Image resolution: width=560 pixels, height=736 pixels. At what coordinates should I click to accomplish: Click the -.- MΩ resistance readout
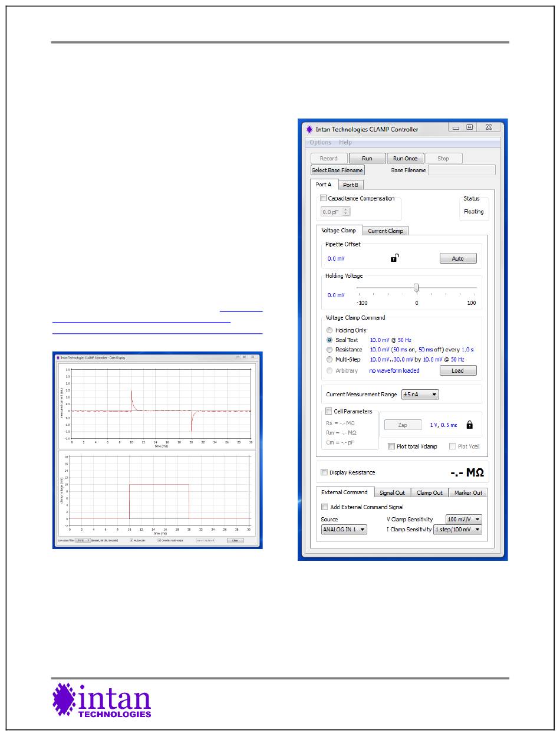click(x=466, y=473)
